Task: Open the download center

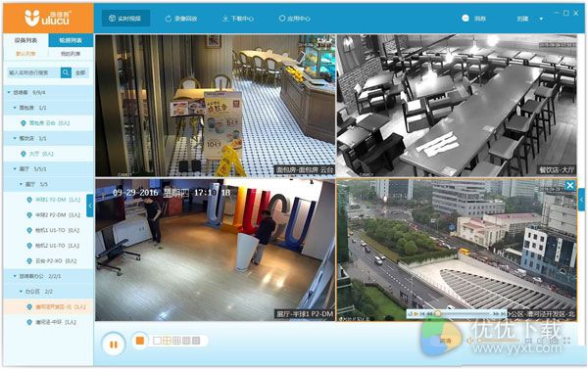Action: 238,19
